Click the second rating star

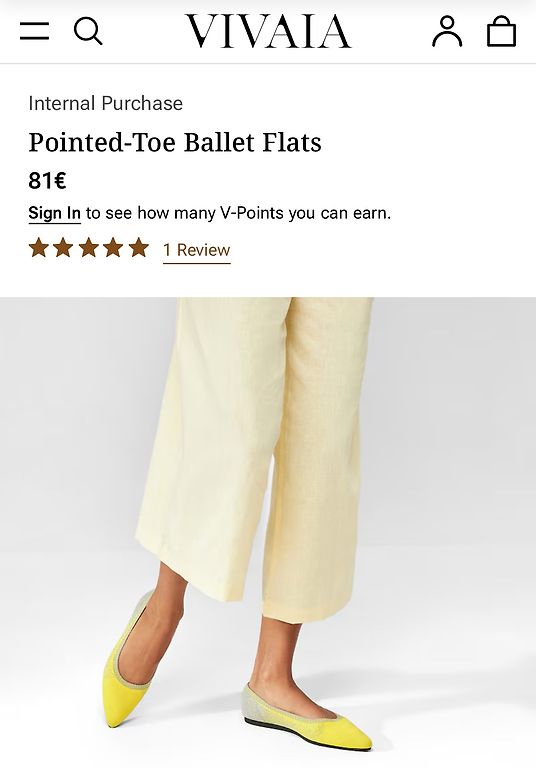coord(64,247)
